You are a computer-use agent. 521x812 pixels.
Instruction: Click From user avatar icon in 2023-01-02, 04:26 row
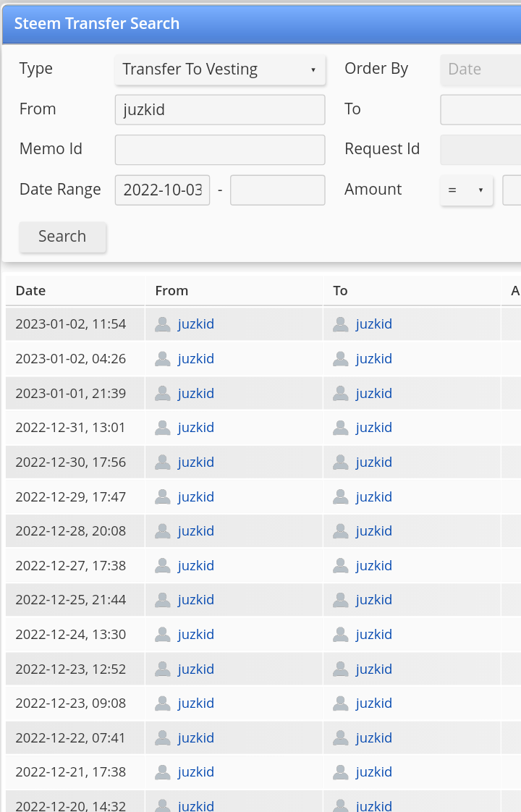(163, 359)
